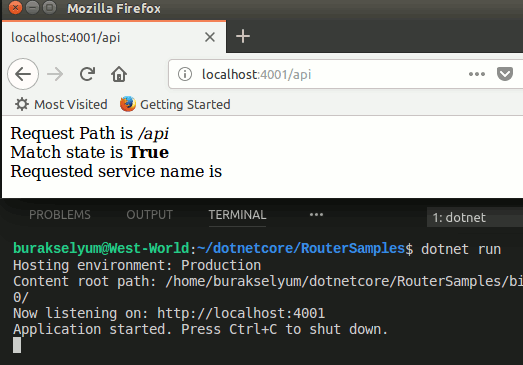Image resolution: width=523 pixels, height=365 pixels.
Task: Open the Getting Started bookmark
Action: (175, 104)
